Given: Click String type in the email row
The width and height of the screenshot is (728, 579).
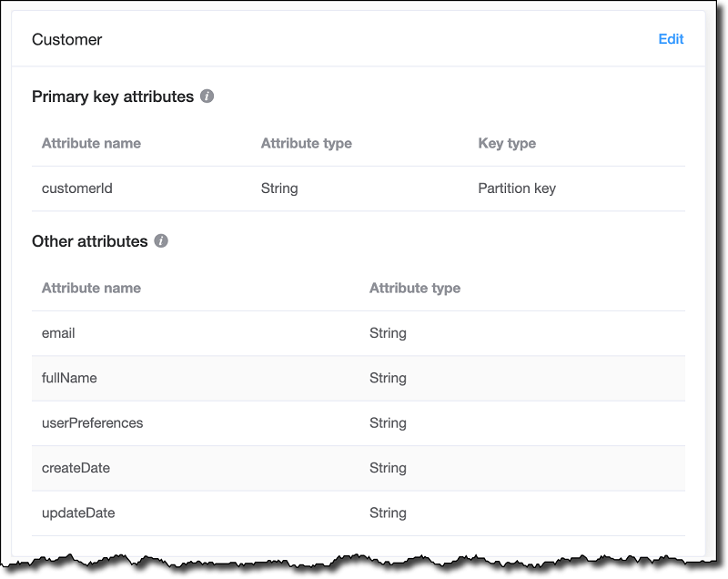Looking at the screenshot, I should coord(388,333).
